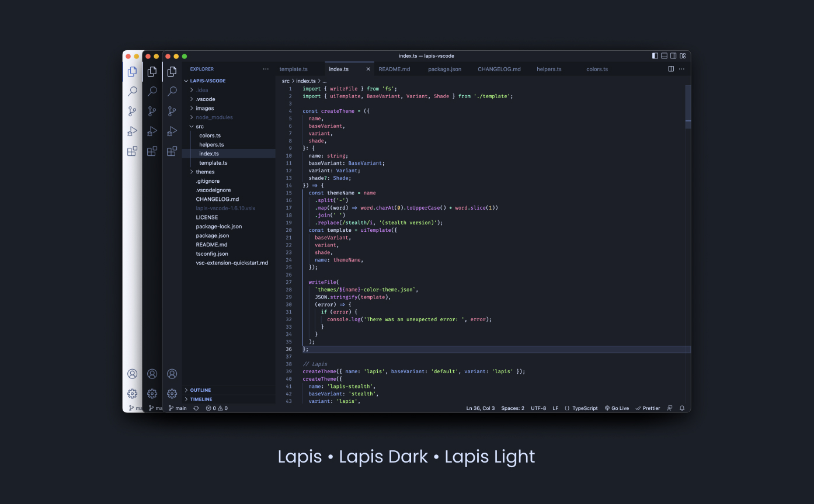Screen dimensions: 814x504
Task: Click Extensions icon in Lapis Dark window
Action: coord(152,151)
